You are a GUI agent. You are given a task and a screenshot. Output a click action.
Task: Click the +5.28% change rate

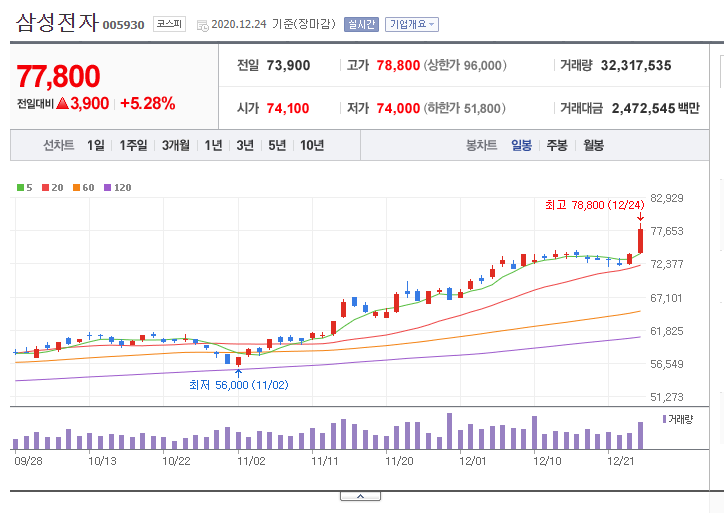[148, 103]
